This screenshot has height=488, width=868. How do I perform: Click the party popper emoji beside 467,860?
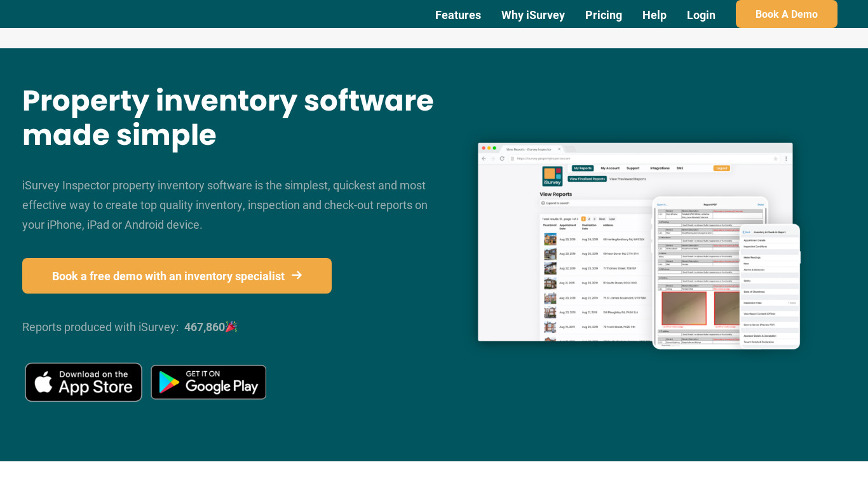point(231,327)
